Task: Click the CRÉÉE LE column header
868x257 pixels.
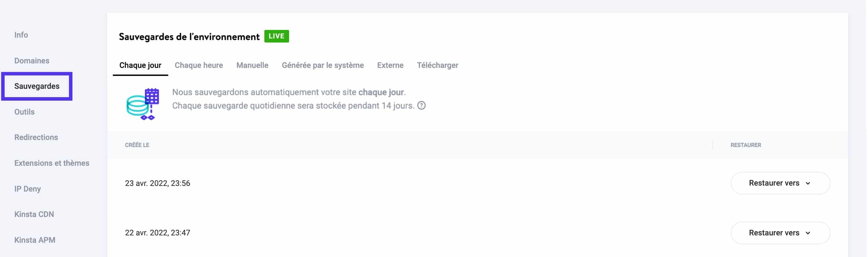Action: pyautogui.click(x=137, y=145)
